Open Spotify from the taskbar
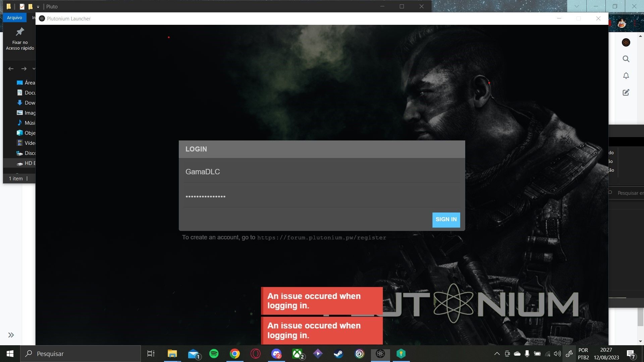The height and width of the screenshot is (362, 644). [x=214, y=354]
